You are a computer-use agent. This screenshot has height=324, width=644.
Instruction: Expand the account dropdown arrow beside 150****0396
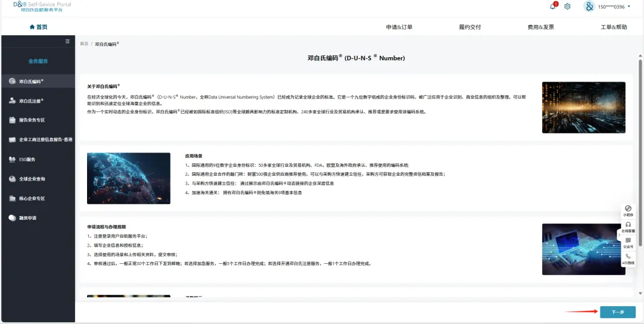click(x=629, y=6)
